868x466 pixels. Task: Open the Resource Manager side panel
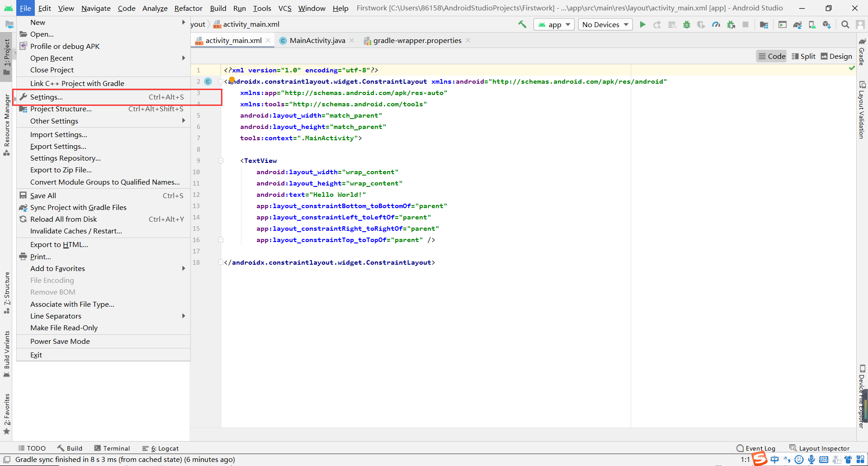[6, 125]
